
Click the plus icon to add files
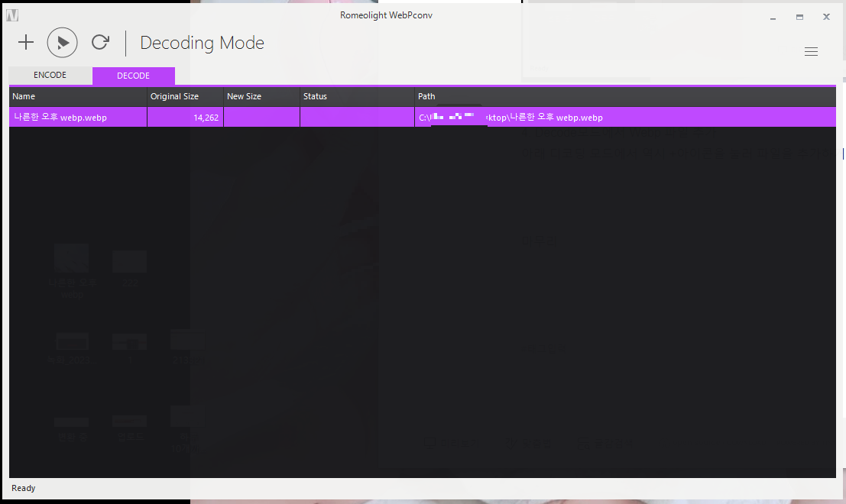click(x=26, y=42)
